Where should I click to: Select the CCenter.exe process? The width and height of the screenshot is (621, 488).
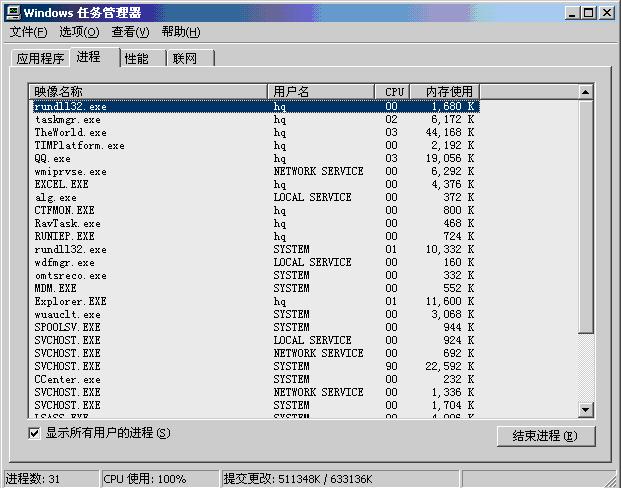[255, 379]
